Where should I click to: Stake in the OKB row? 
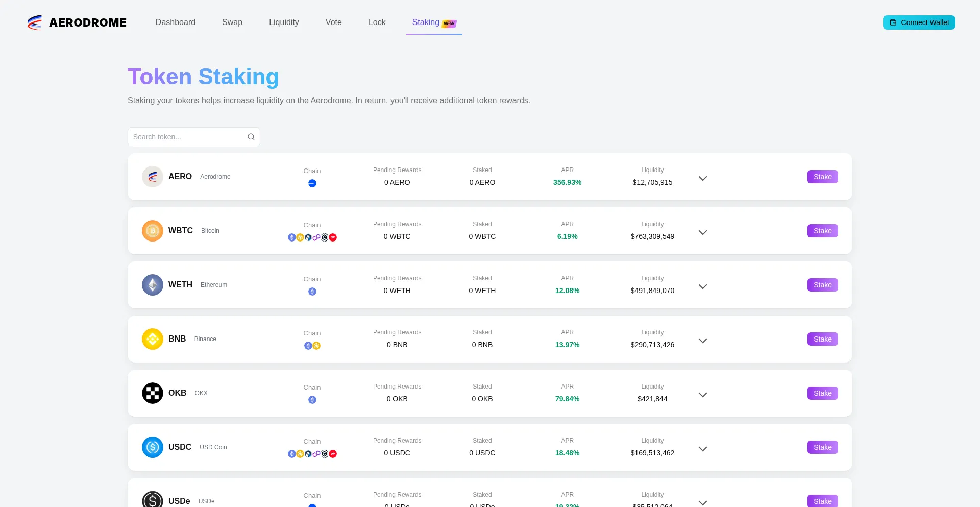tap(822, 393)
